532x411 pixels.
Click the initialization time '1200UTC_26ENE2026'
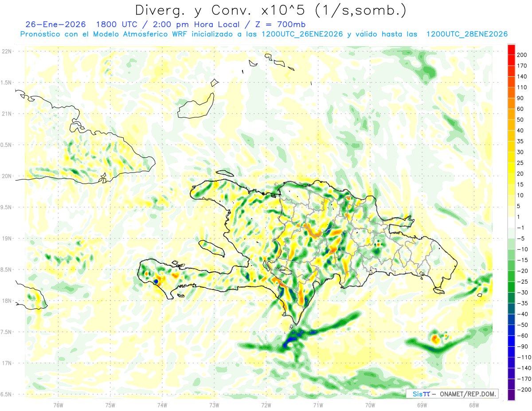(x=302, y=34)
